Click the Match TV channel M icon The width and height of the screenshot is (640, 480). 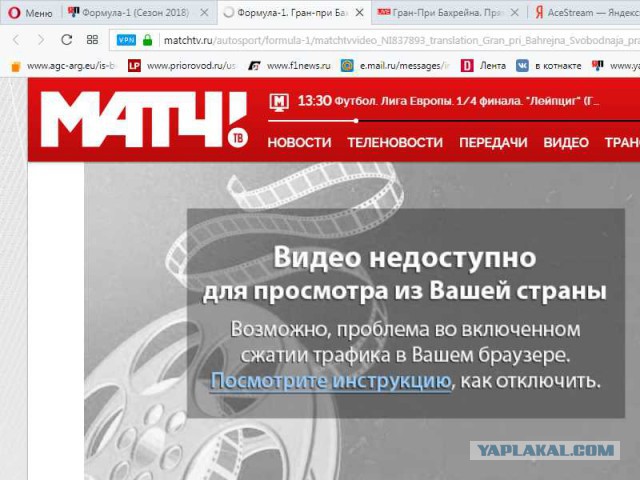(x=279, y=102)
